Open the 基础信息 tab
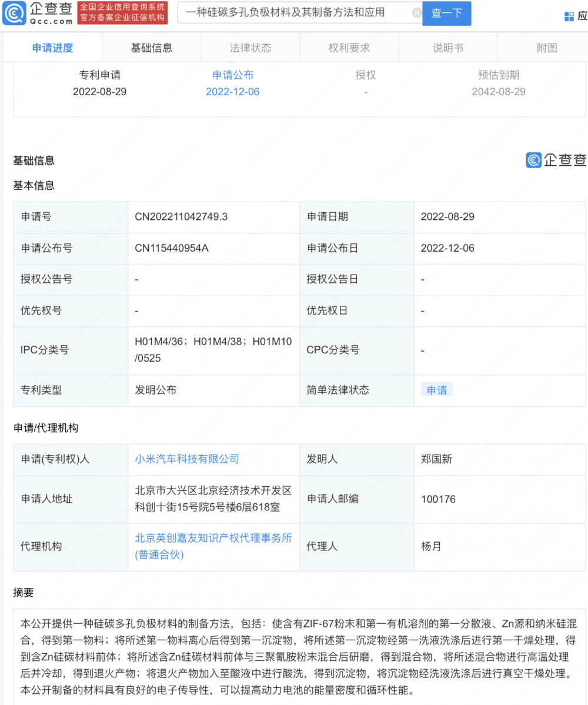This screenshot has height=705, width=588. pos(151,48)
